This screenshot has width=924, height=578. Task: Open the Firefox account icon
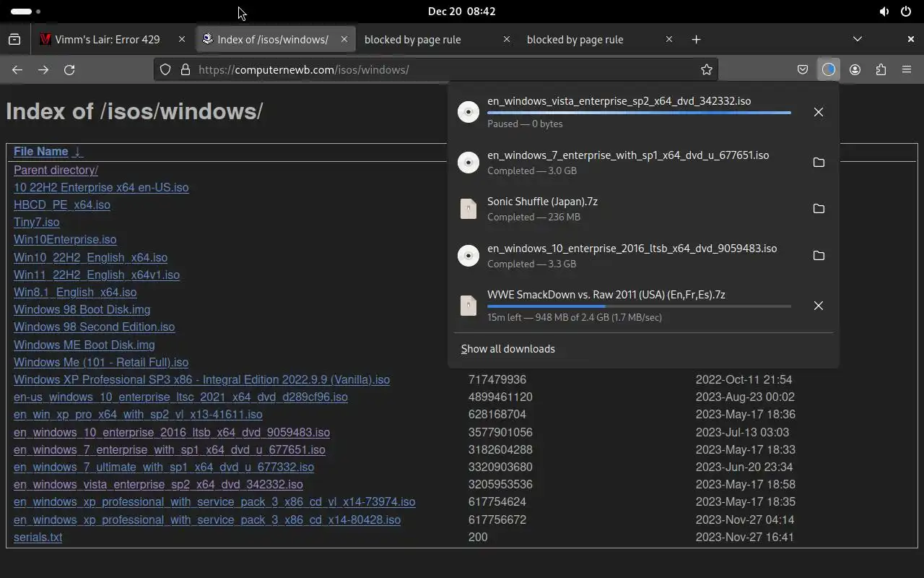click(855, 69)
